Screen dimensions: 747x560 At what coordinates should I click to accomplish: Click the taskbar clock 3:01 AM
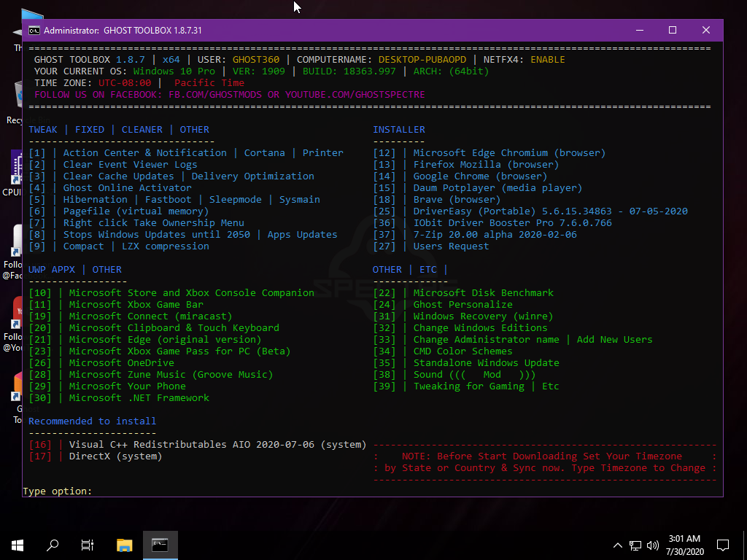(x=684, y=539)
